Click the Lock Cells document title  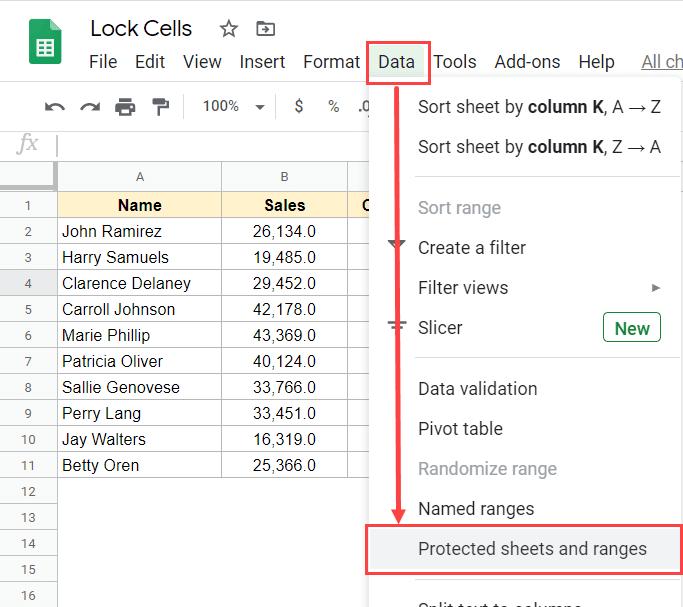coord(141,29)
